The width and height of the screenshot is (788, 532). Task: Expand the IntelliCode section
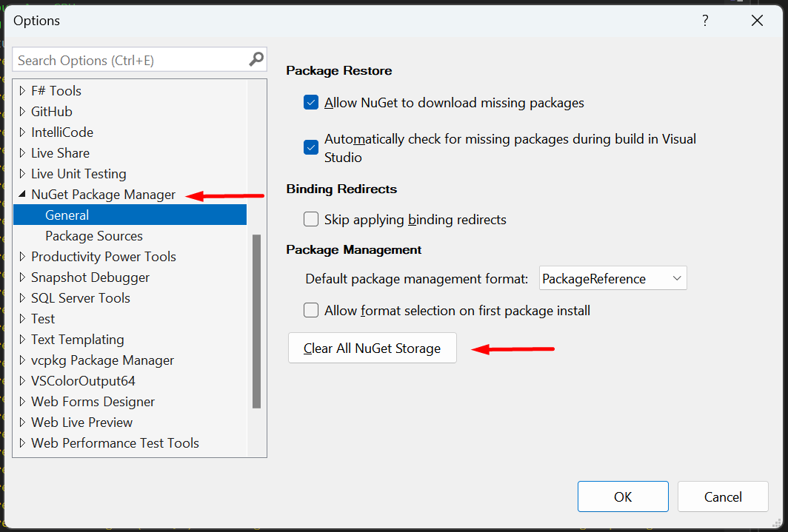point(21,132)
